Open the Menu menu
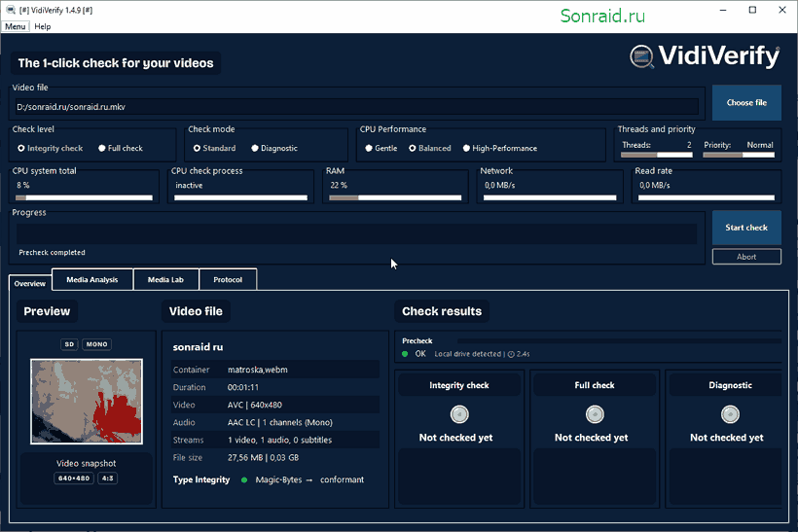This screenshot has width=798, height=532. pos(16,26)
